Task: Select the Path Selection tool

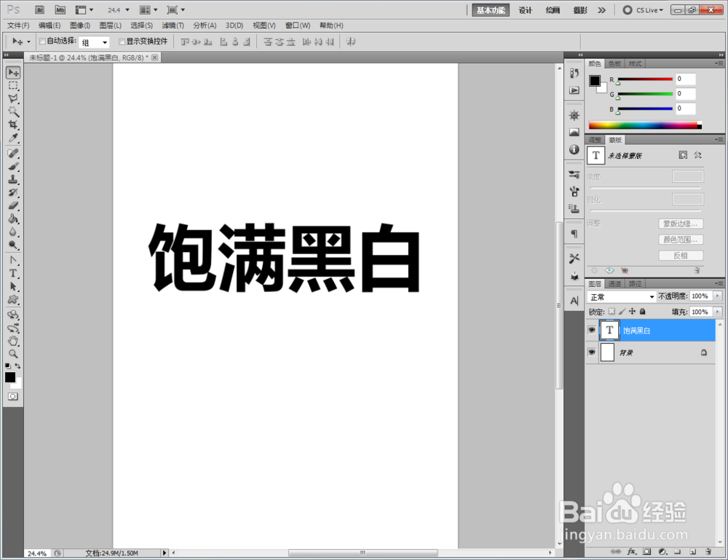Action: click(13, 286)
